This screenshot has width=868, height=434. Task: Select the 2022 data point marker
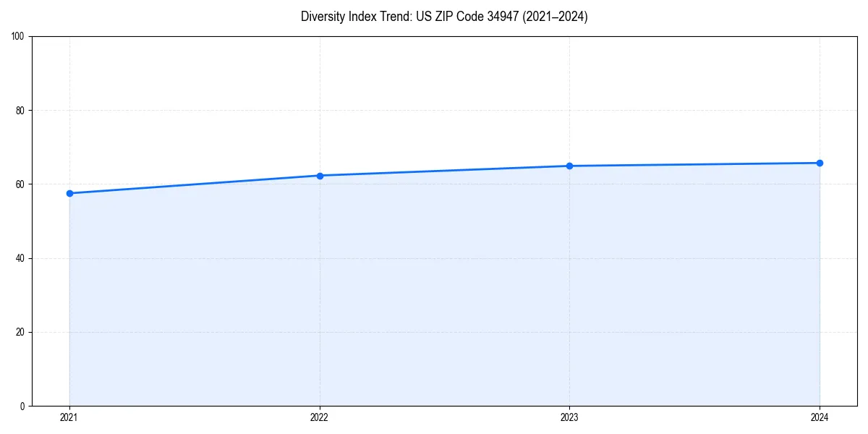coord(319,175)
